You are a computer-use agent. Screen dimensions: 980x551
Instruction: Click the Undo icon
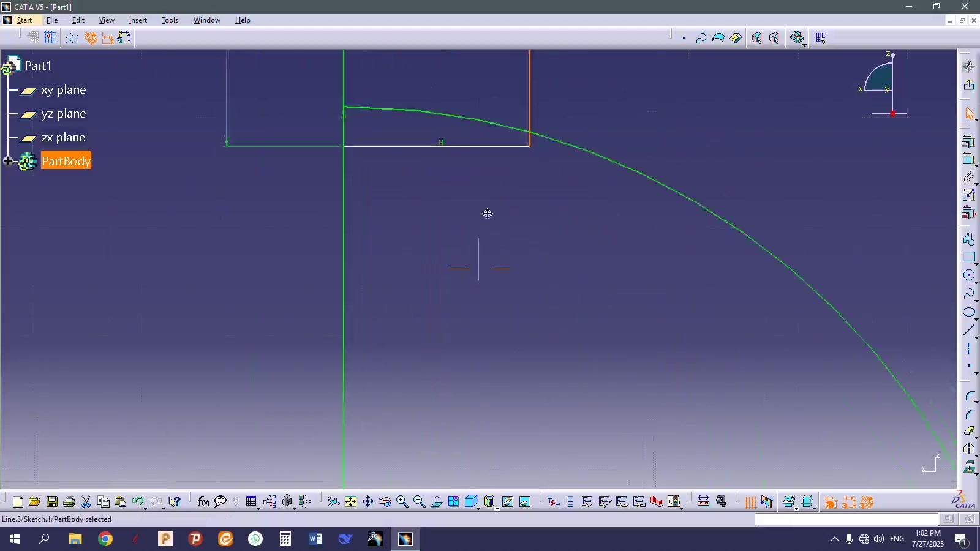[138, 502]
